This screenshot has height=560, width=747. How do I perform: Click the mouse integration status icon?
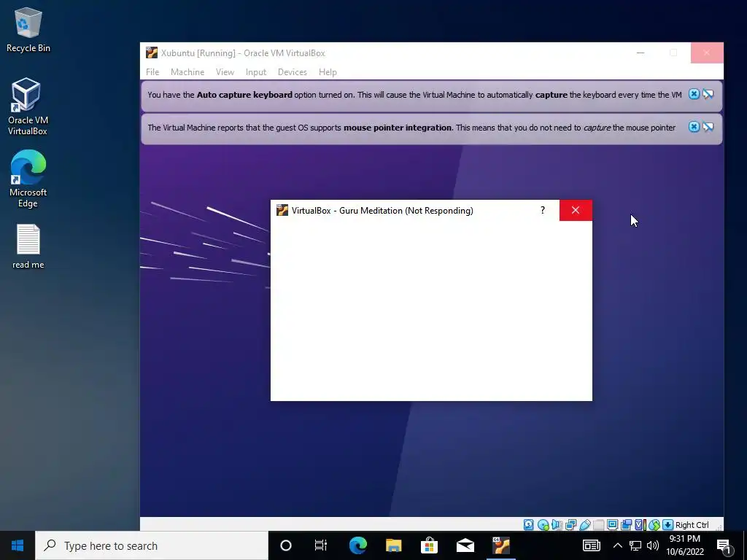(654, 525)
